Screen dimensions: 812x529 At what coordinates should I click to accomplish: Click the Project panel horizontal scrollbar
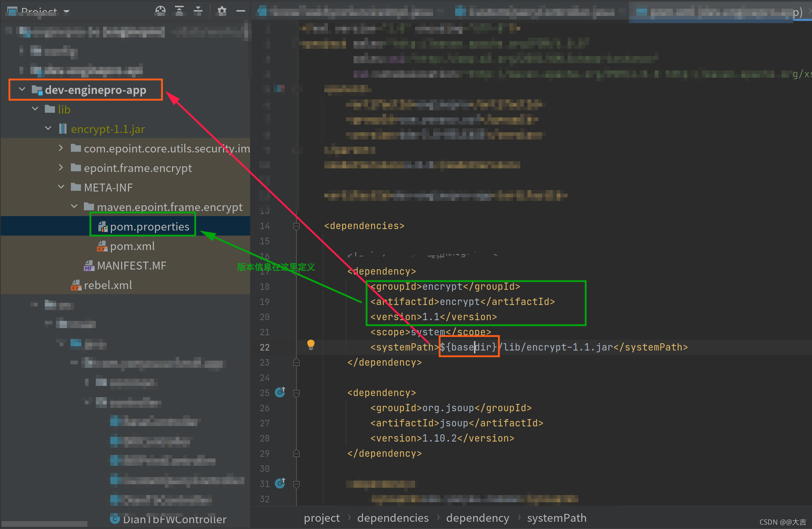tap(45, 524)
